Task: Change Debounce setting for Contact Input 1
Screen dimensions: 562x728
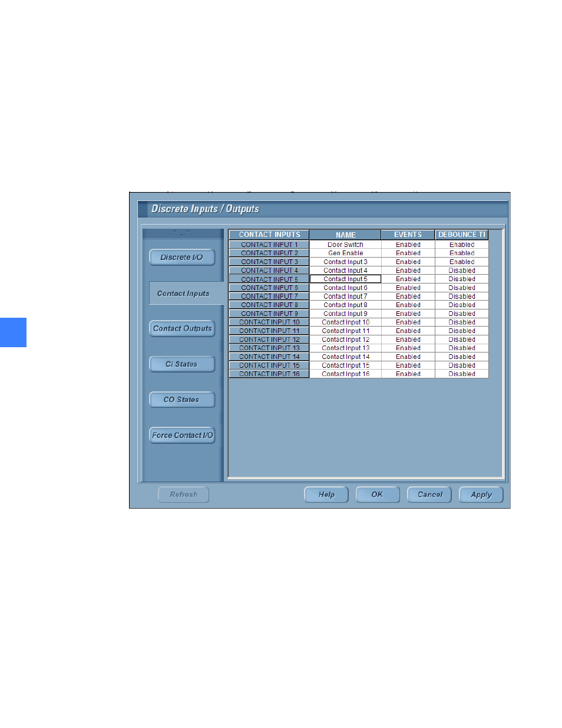Action: click(x=462, y=245)
